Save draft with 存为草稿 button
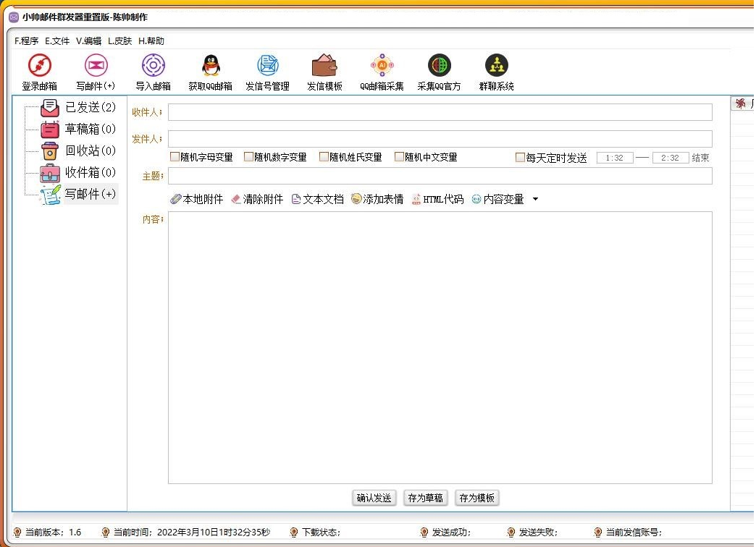The image size is (756, 547). tap(425, 497)
